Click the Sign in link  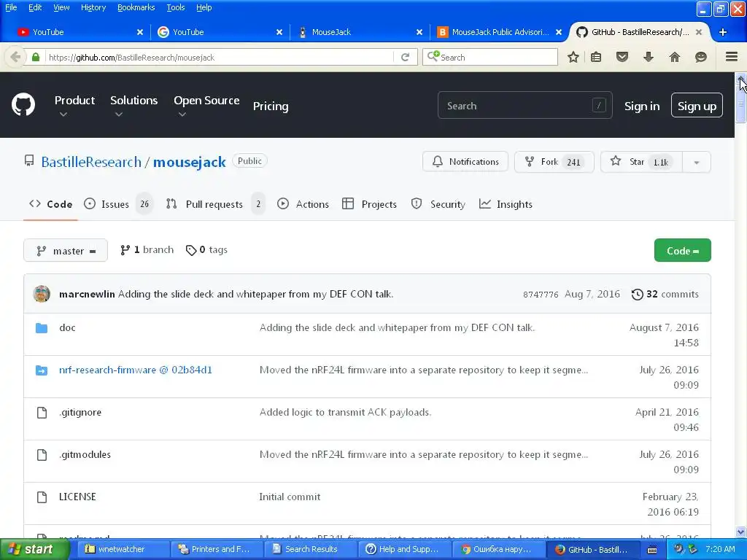click(642, 106)
